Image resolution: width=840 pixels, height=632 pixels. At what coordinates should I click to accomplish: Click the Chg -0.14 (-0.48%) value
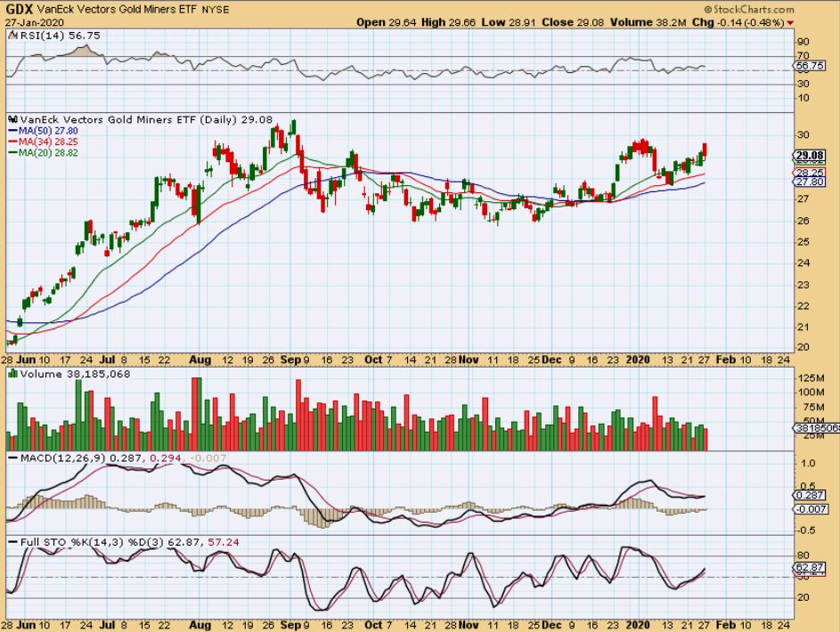click(738, 22)
